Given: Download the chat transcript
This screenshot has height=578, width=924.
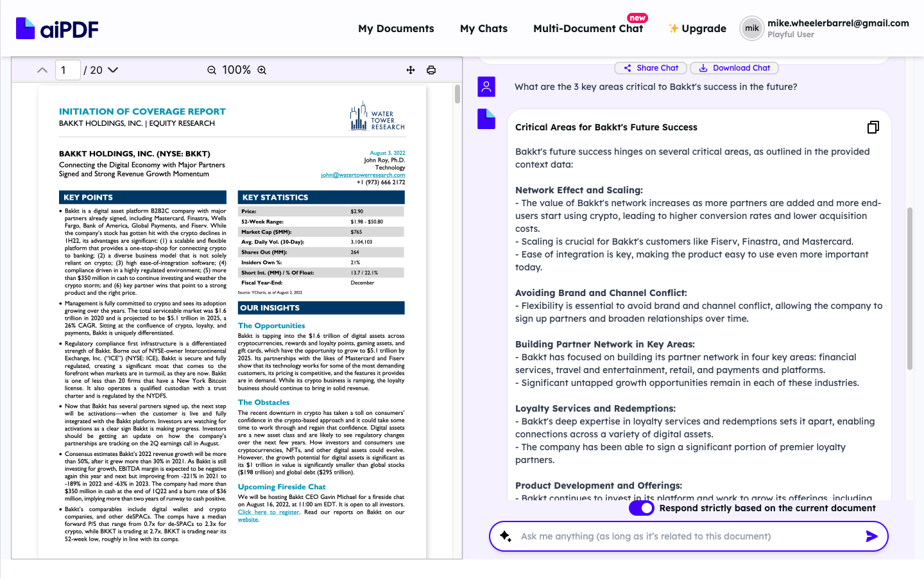Looking at the screenshot, I should pos(734,67).
